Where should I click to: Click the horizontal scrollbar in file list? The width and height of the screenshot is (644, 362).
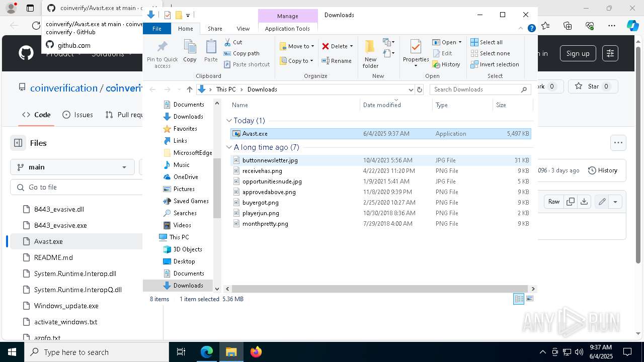380,289
